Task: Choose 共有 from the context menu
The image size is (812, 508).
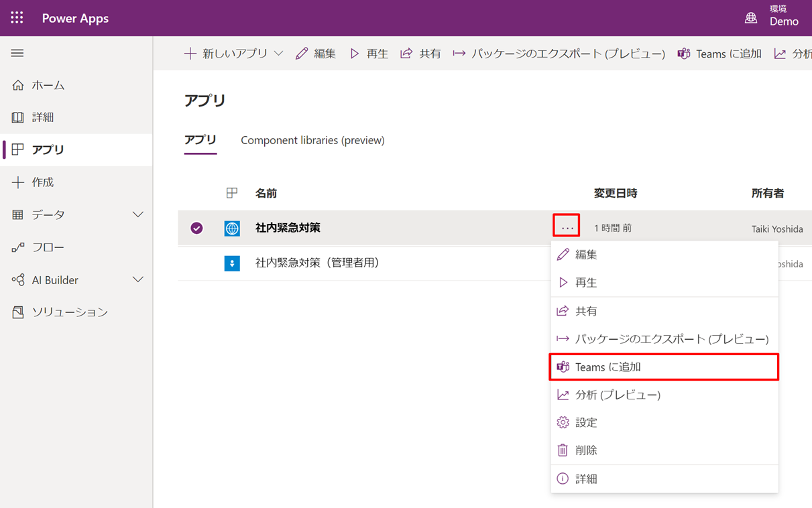Action: coord(664,311)
